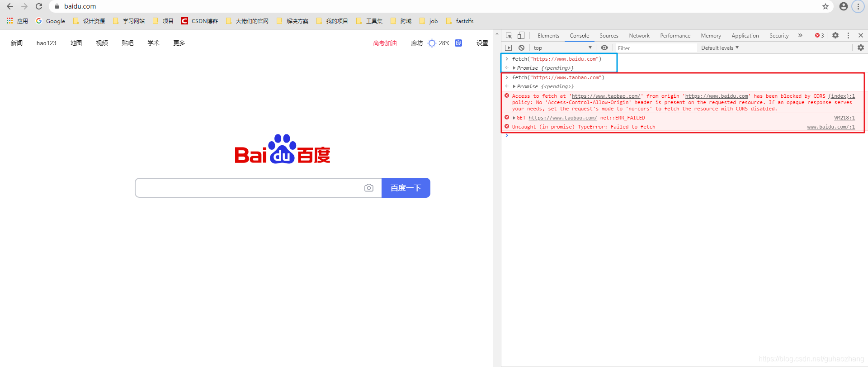Switch to the Security tab
Viewport: 868px width, 367px height.
[x=779, y=36]
